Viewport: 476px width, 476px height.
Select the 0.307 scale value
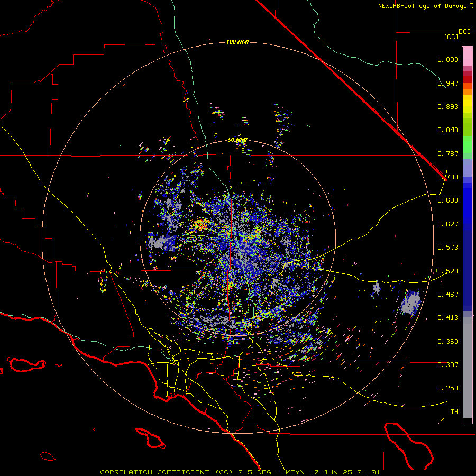(x=448, y=364)
